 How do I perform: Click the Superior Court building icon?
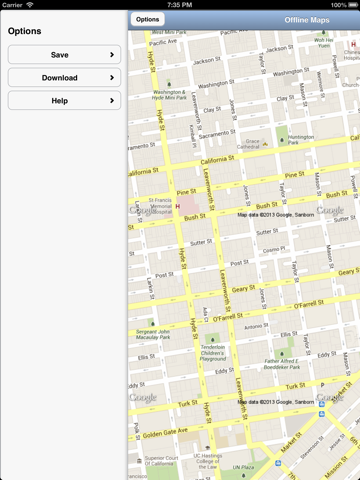139,461
